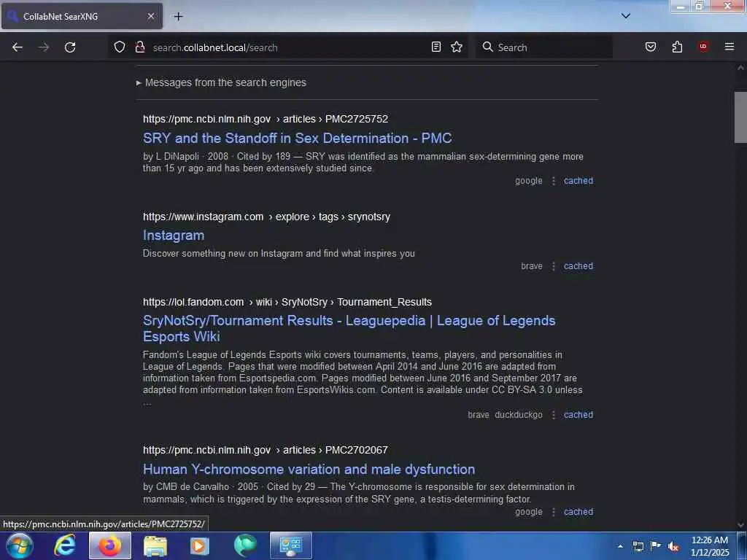Launch Internet Explorer from the taskbar
The height and width of the screenshot is (560, 747).
(x=64, y=545)
